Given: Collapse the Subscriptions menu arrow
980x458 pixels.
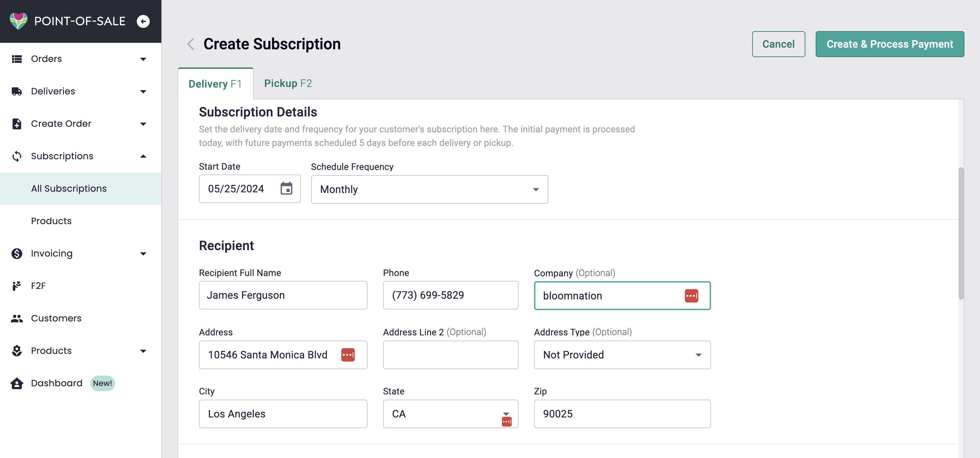Looking at the screenshot, I should (x=143, y=156).
